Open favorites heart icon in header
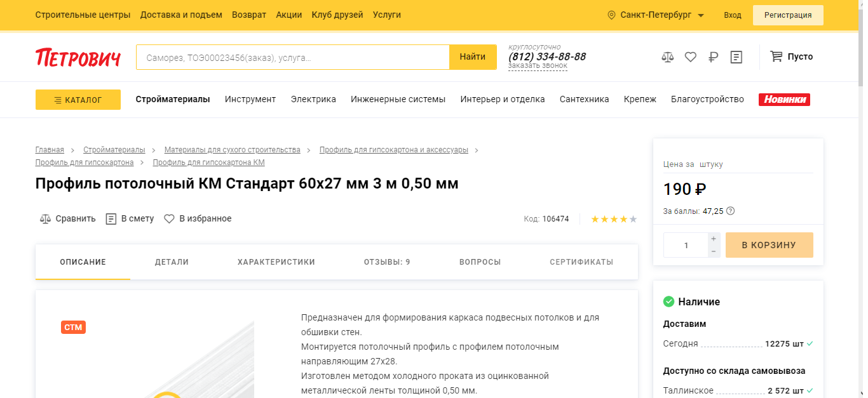Image resolution: width=868 pixels, height=398 pixels. tap(691, 57)
